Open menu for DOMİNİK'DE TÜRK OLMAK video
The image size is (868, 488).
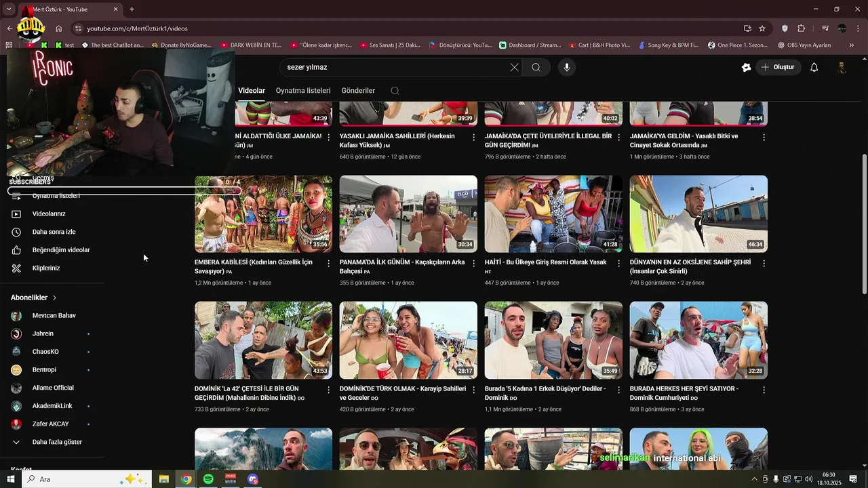[474, 390]
